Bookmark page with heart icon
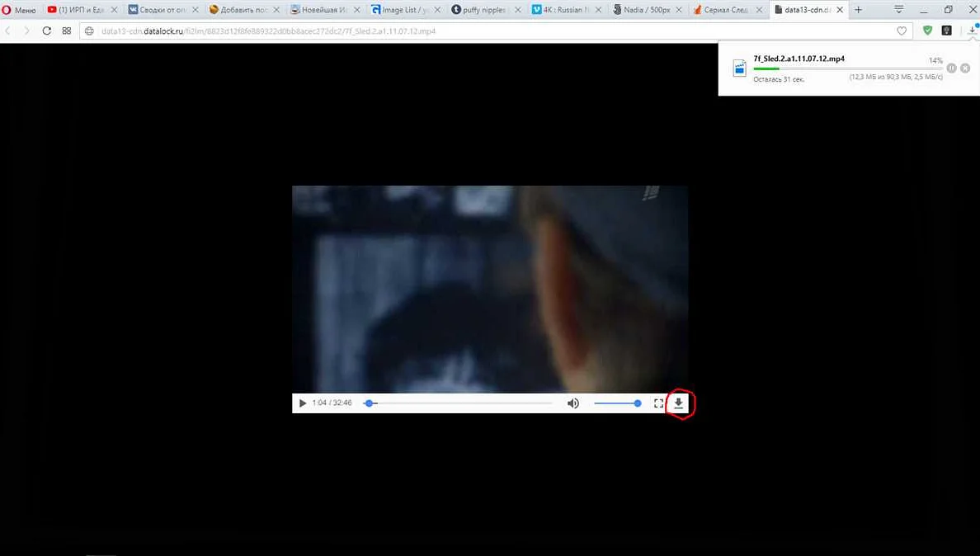 [x=902, y=31]
